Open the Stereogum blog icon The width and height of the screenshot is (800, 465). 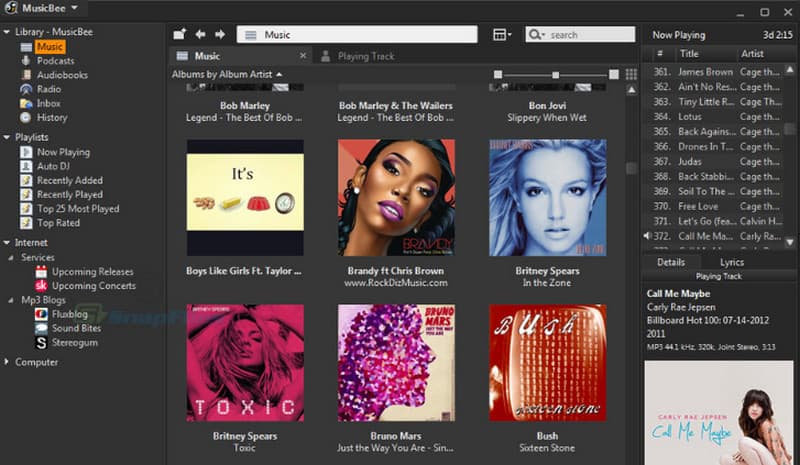coord(41,342)
